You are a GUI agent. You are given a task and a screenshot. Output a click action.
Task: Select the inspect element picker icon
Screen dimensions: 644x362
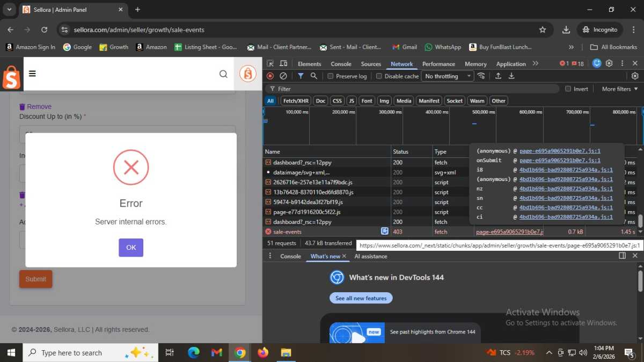tap(270, 64)
